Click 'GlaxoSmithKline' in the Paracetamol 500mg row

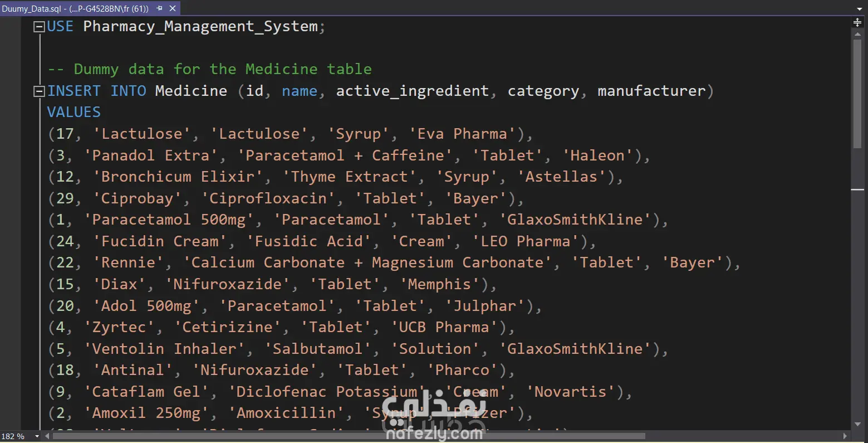coord(575,220)
